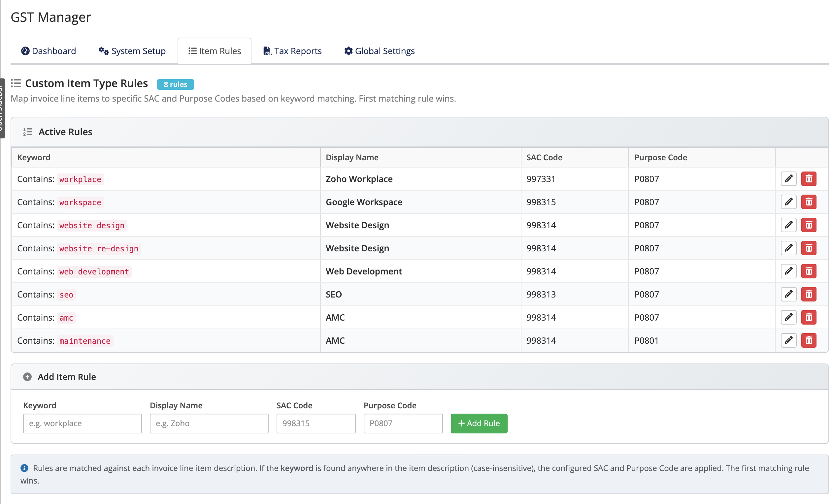Screen dimensions: 833x504
Task: Click the info icon in the rules note
Action: click(x=24, y=468)
